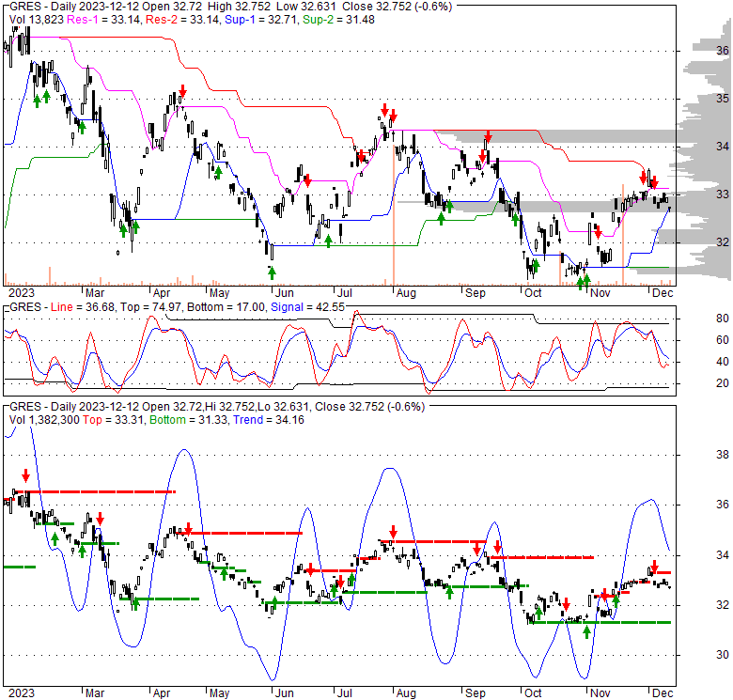Select the Sep label on the bottom chart timeline
Viewport: 733px width, 700px height.
click(475, 693)
